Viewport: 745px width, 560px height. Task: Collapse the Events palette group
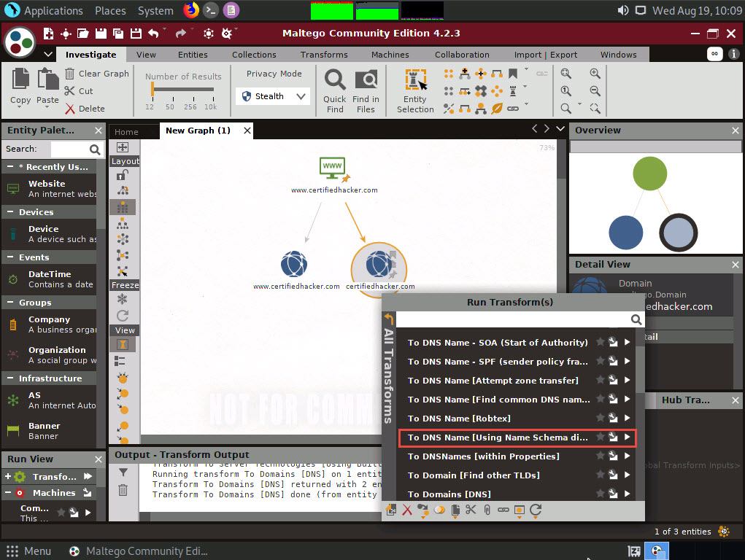tap(10, 257)
